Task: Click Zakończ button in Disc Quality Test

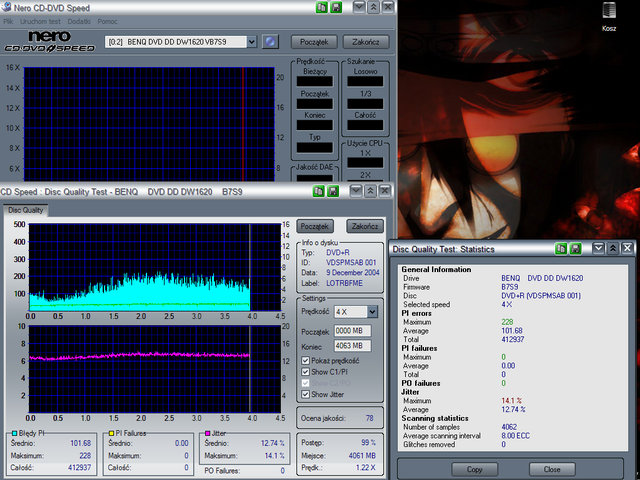Action: 365,226
